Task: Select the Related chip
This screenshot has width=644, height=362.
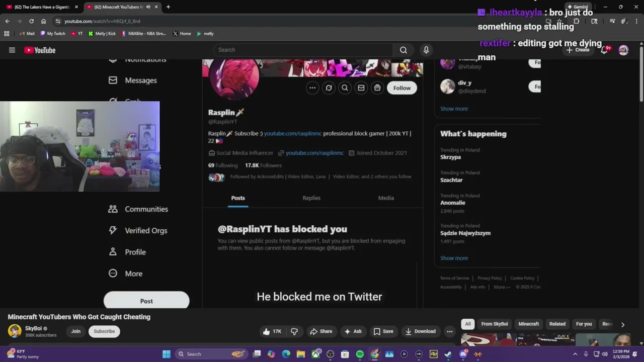Action: 557,324
